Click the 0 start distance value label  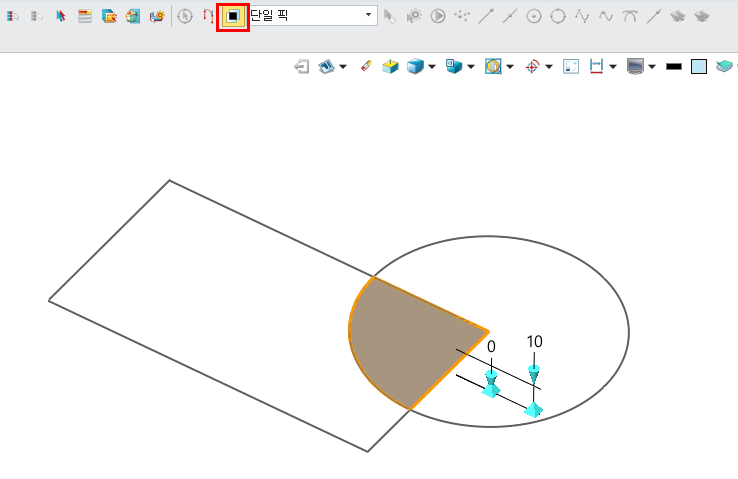pos(491,347)
